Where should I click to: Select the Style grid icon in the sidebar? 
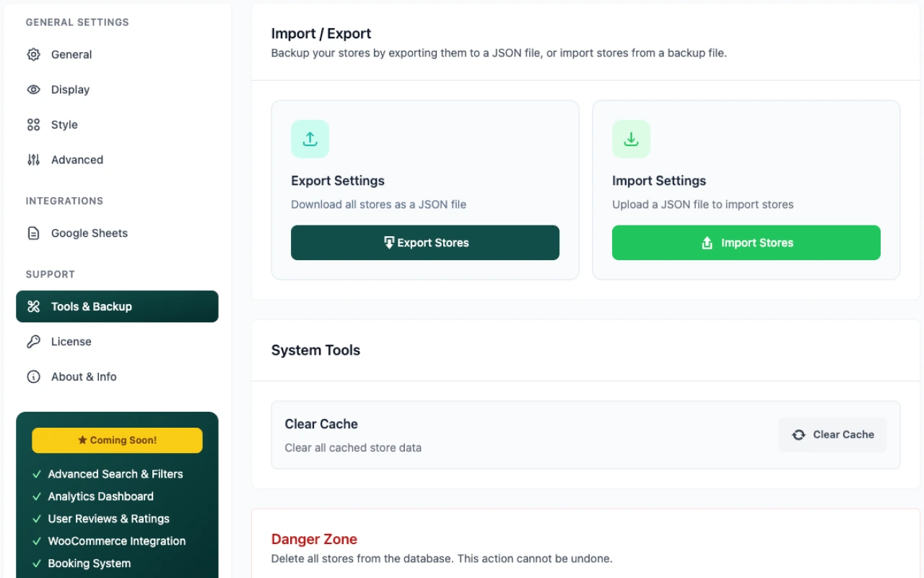(x=33, y=124)
